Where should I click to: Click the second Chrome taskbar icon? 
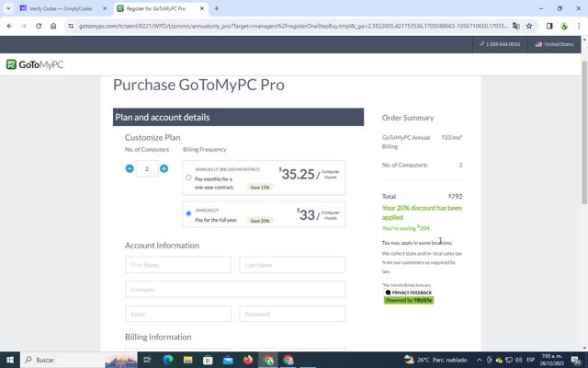click(x=288, y=360)
